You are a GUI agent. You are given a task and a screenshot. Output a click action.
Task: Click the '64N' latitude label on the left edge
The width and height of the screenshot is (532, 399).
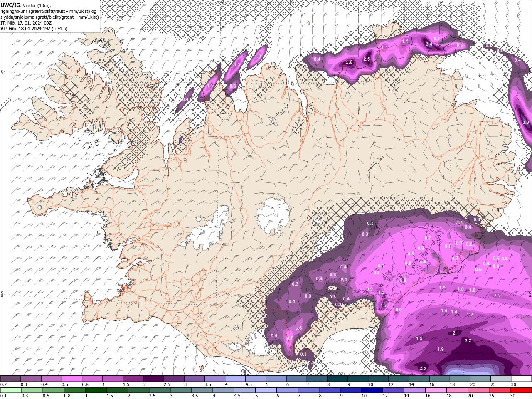click(x=2, y=294)
